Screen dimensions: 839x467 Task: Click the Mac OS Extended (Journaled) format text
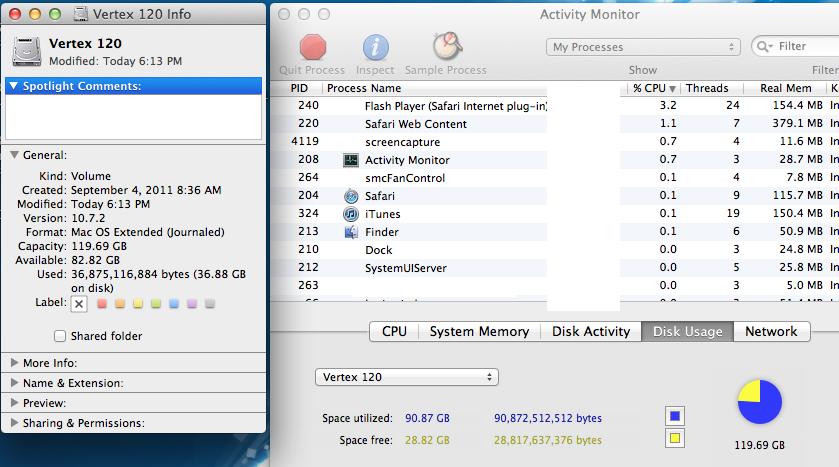pos(148,232)
